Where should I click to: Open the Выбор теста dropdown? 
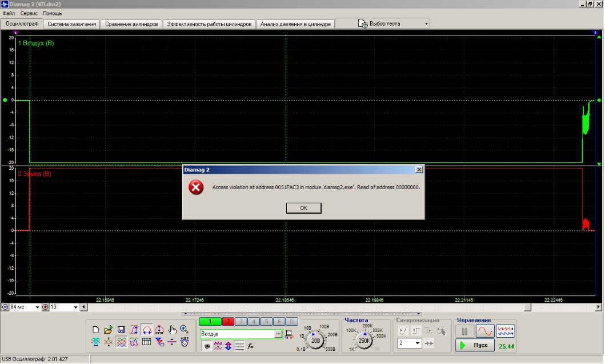pos(382,23)
